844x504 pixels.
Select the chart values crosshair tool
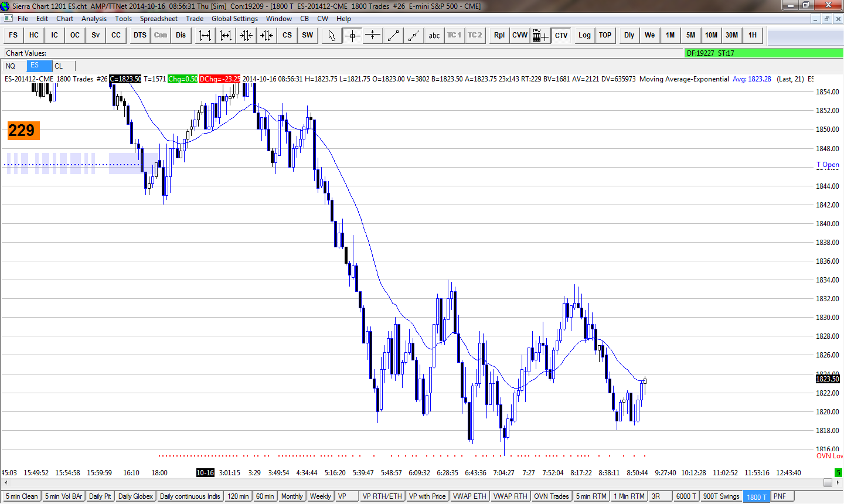coord(352,35)
